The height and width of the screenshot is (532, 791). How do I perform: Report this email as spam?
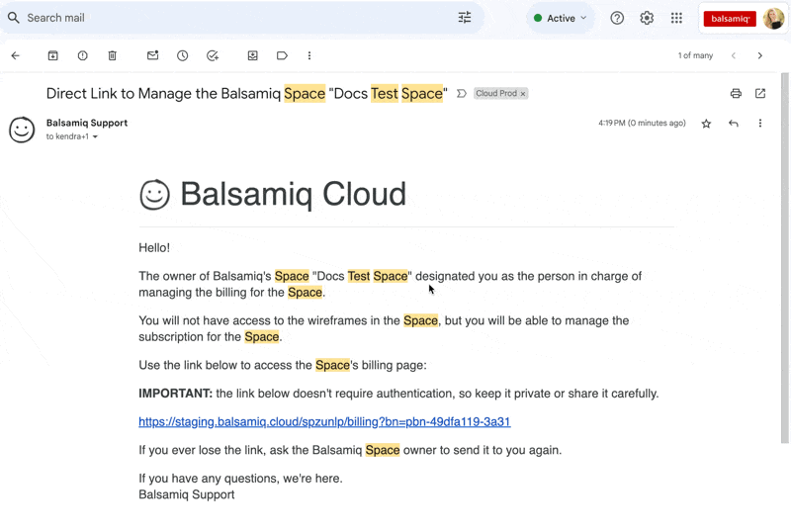click(83, 56)
